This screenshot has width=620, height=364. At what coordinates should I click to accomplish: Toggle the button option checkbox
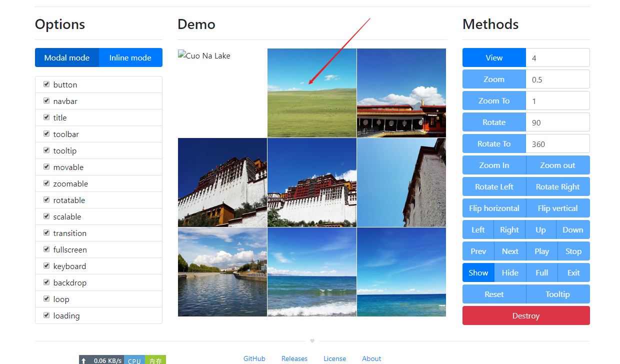pos(46,84)
